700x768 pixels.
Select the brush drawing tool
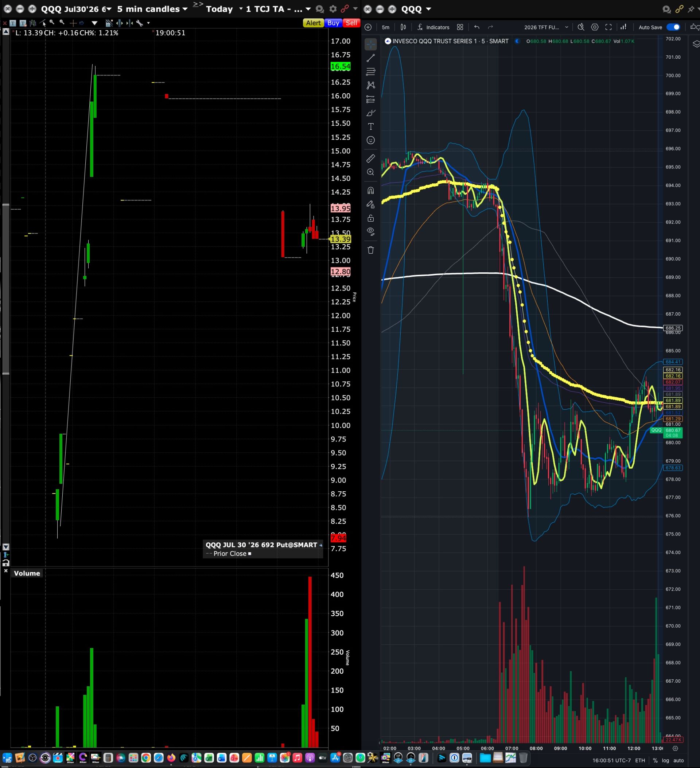tap(370, 113)
